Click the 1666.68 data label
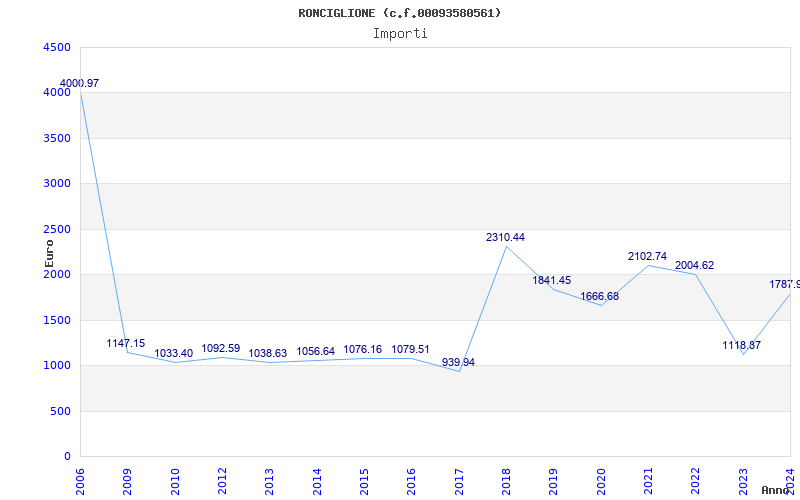 click(x=599, y=296)
